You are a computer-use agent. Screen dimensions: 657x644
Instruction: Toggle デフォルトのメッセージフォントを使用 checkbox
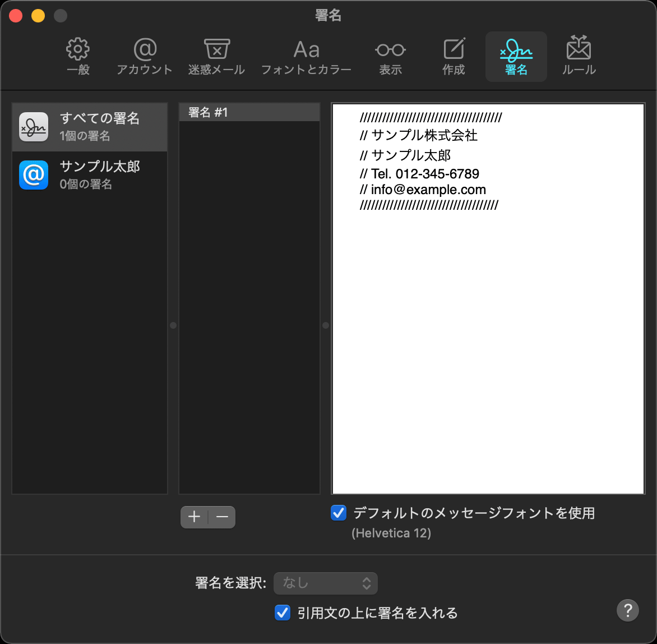point(339,513)
